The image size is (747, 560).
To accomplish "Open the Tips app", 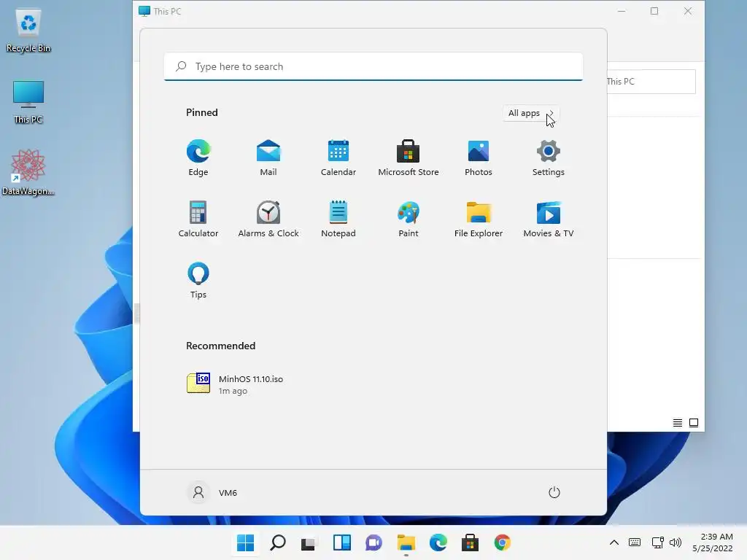I will (198, 281).
